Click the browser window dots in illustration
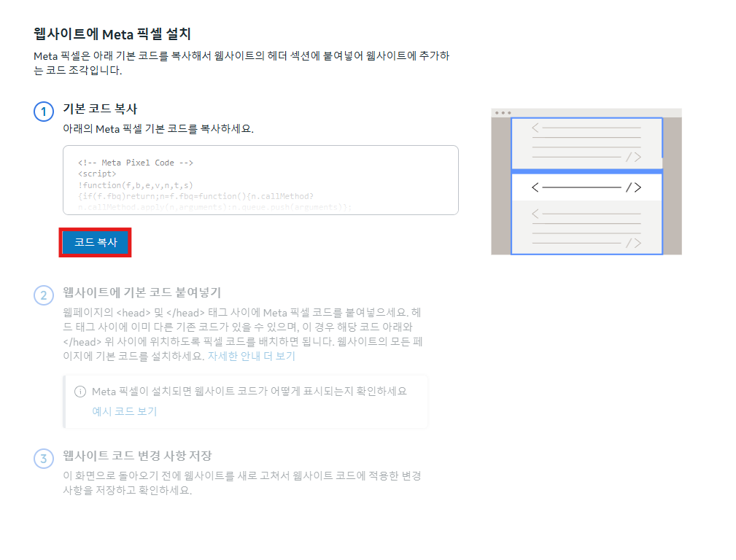The height and width of the screenshot is (560, 736). [x=503, y=113]
